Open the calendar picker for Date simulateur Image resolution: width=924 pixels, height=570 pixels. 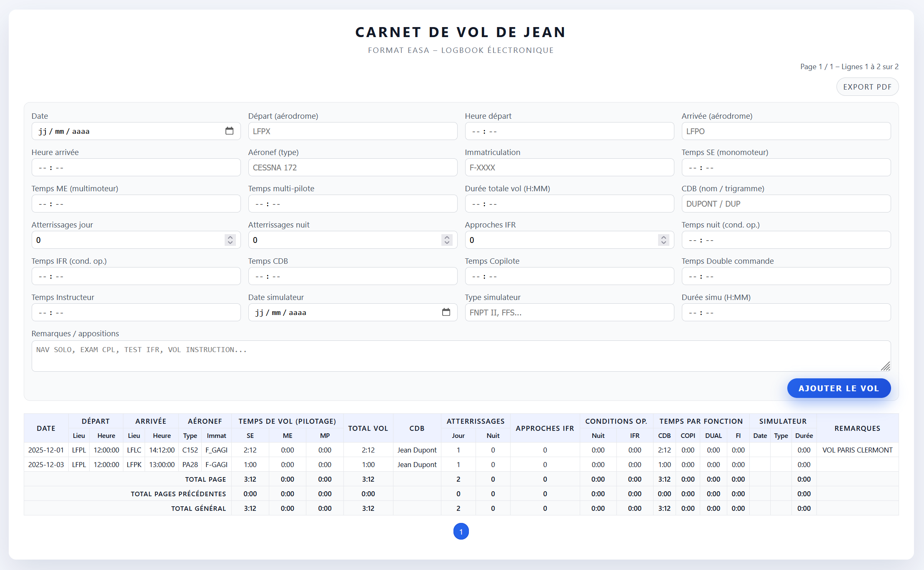446,312
